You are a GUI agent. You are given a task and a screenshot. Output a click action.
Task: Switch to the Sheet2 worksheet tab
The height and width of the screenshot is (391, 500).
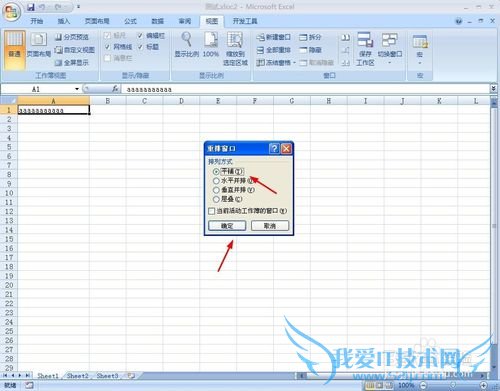[x=78, y=376]
